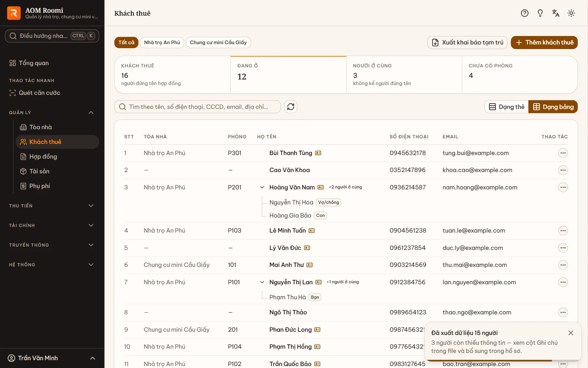Select the Tất cả filter tab
The width and height of the screenshot is (588, 368).
pos(126,43)
